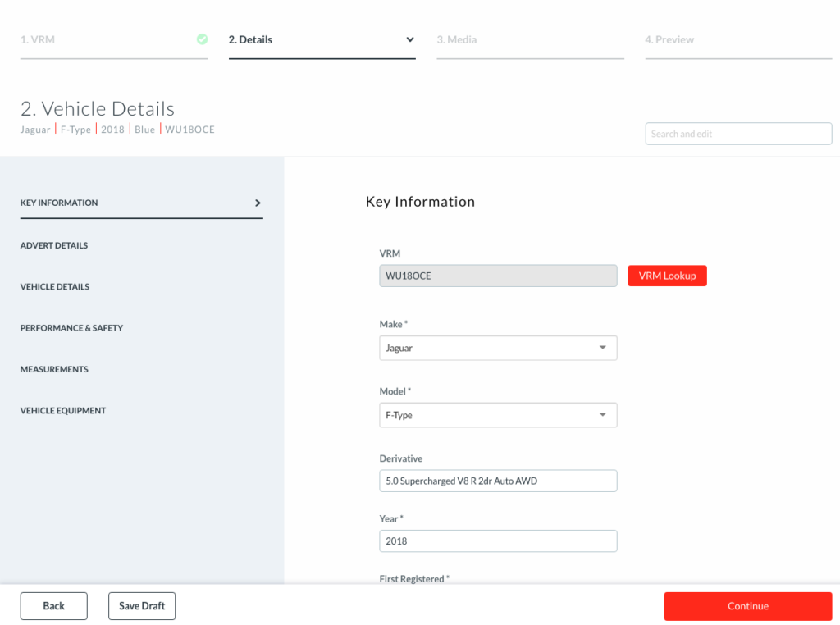840x625 pixels.
Task: Click the Continue button
Action: pos(747,606)
